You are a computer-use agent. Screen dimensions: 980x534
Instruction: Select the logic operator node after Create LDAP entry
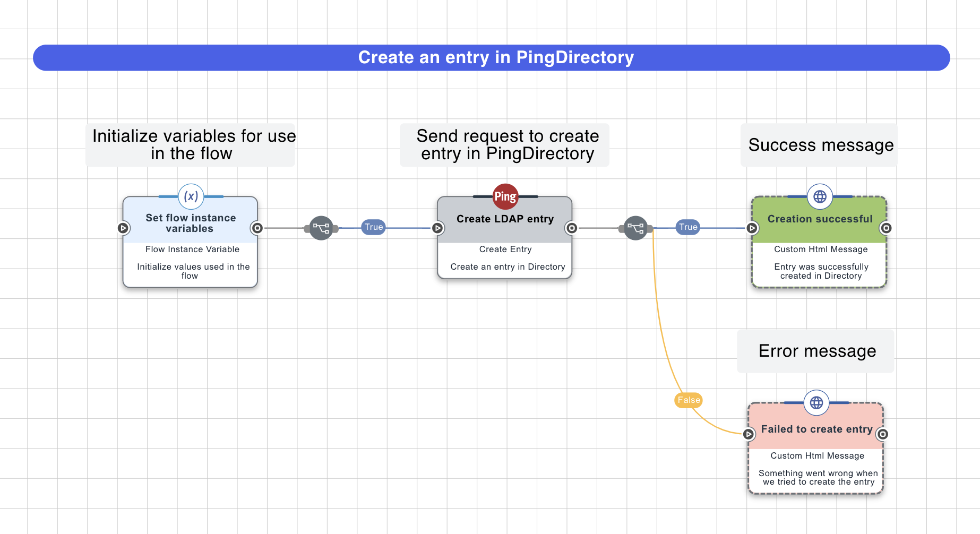pos(635,228)
